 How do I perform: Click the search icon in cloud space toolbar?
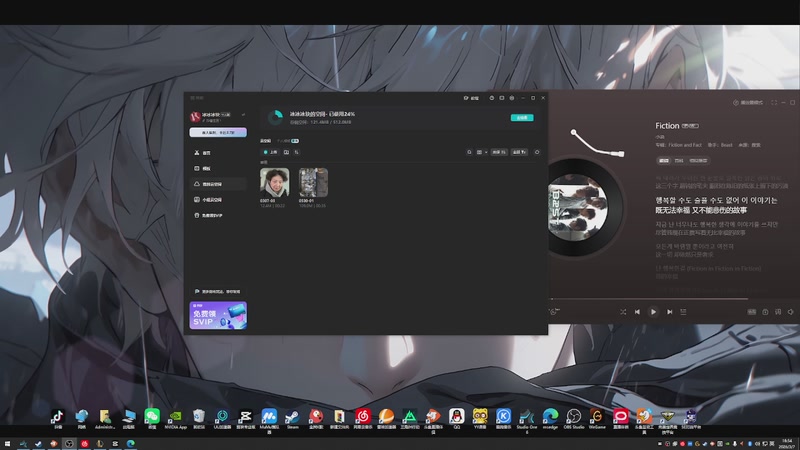coord(470,152)
